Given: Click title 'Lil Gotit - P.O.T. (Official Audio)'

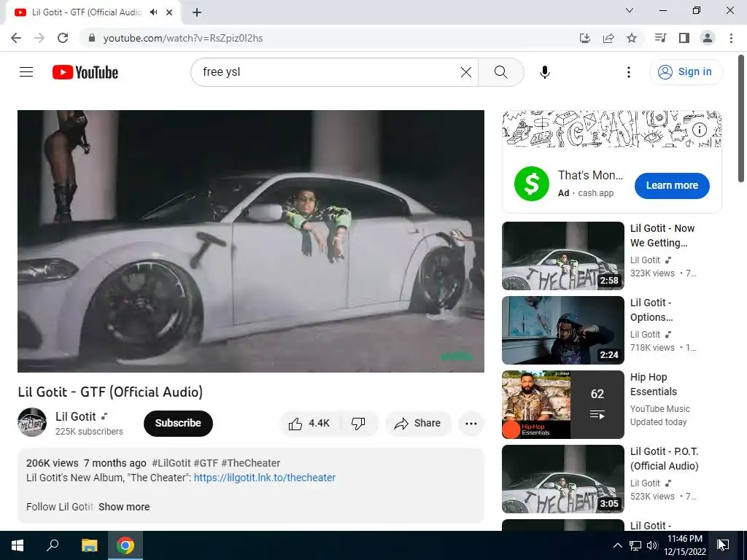Looking at the screenshot, I should click(x=664, y=459).
